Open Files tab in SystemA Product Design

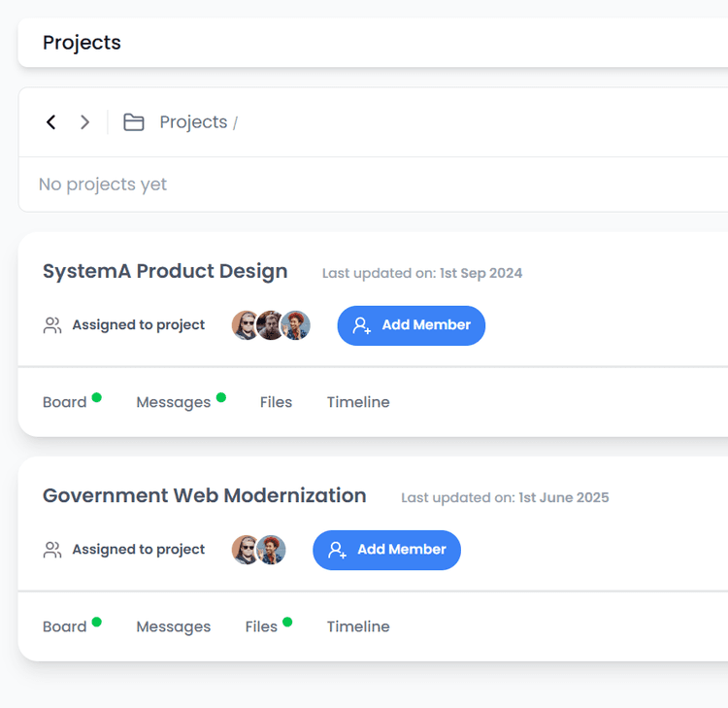point(276,402)
